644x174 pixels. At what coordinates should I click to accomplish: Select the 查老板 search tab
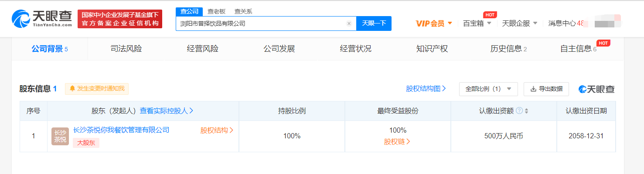tap(216, 11)
